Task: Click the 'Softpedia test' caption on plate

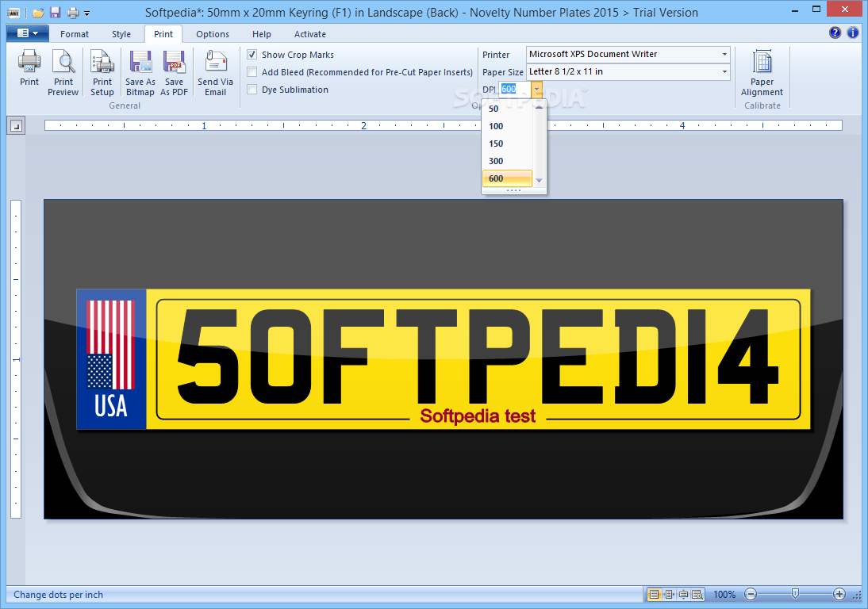Action: click(x=478, y=416)
